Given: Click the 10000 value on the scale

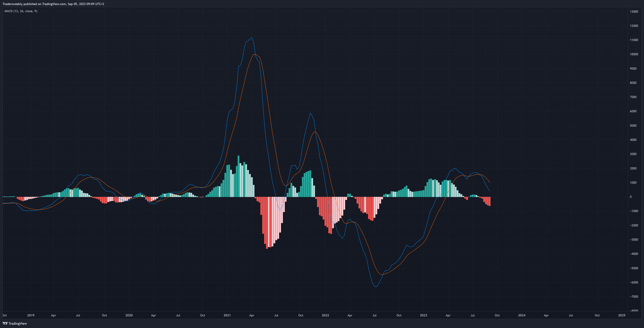Looking at the screenshot, I should tap(634, 54).
